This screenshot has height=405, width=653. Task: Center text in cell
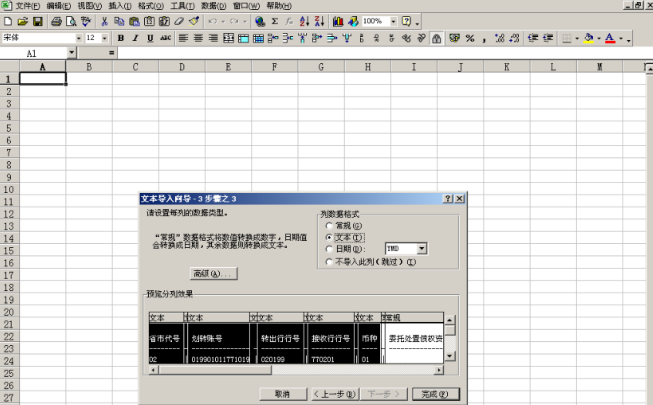[x=198, y=38]
